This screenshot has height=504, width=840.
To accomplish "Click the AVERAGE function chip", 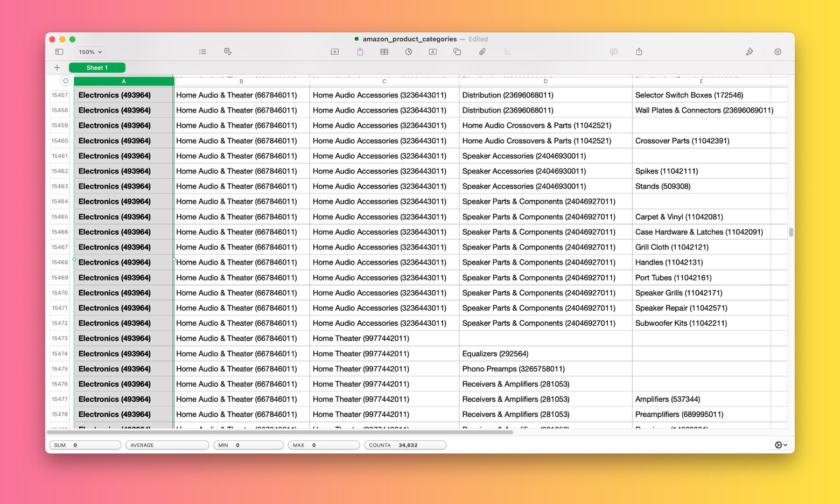I will (x=167, y=445).
